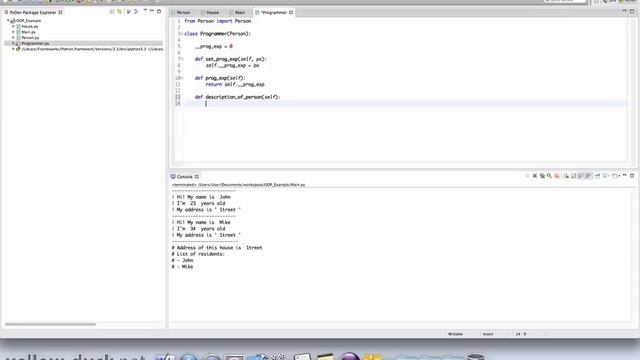Click the Eclipse icon in the Dock
Screen dimensions: 640x360
pyautogui.click(x=349, y=356)
